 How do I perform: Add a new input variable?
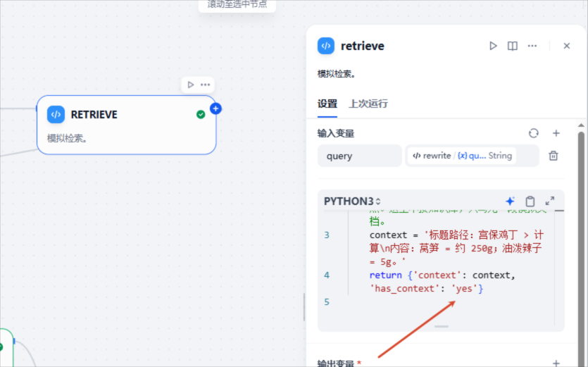coord(556,133)
